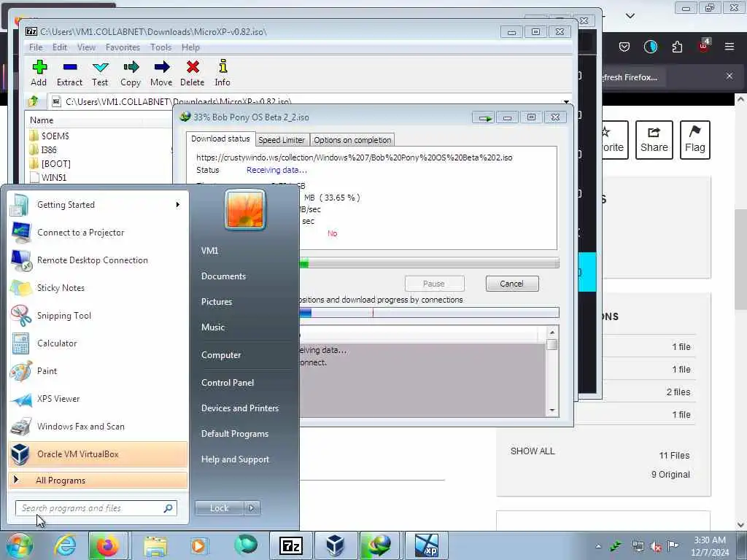The width and height of the screenshot is (747, 560).
Task: Open the Info tool in 7-Zip
Action: coord(222,73)
